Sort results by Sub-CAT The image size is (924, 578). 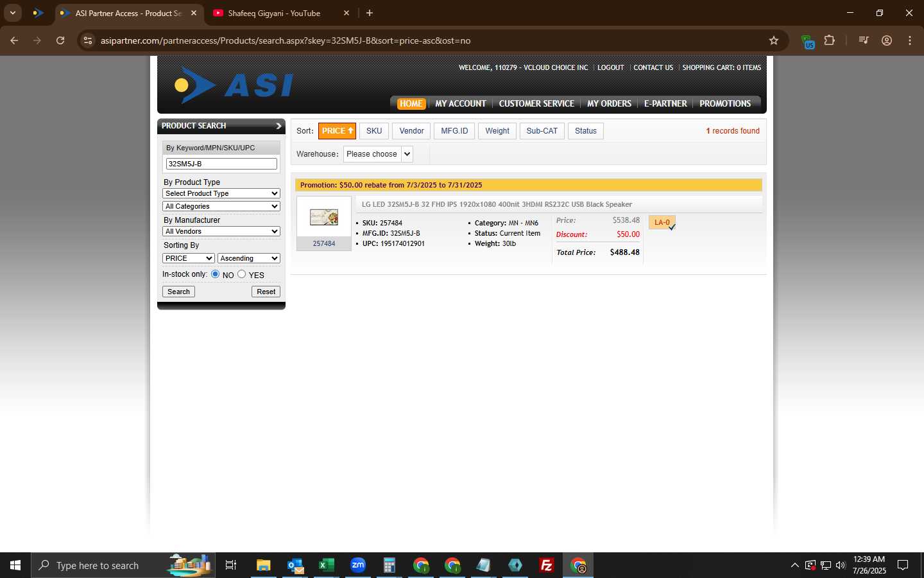[x=542, y=131]
